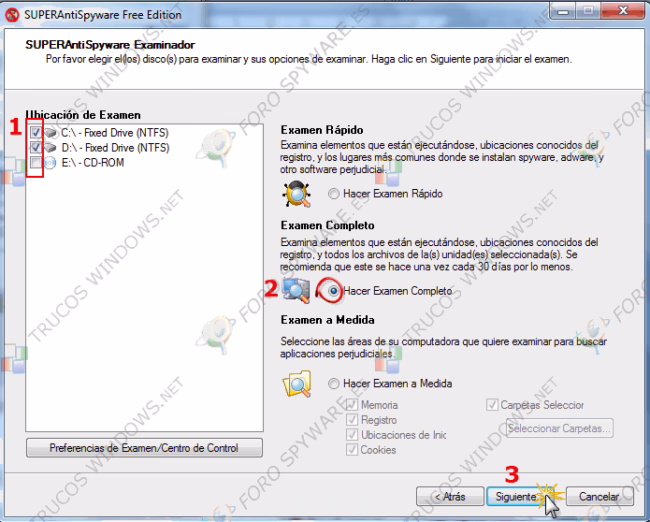Click the Cancelar button
Image resolution: width=650 pixels, height=522 pixels.
(x=599, y=496)
